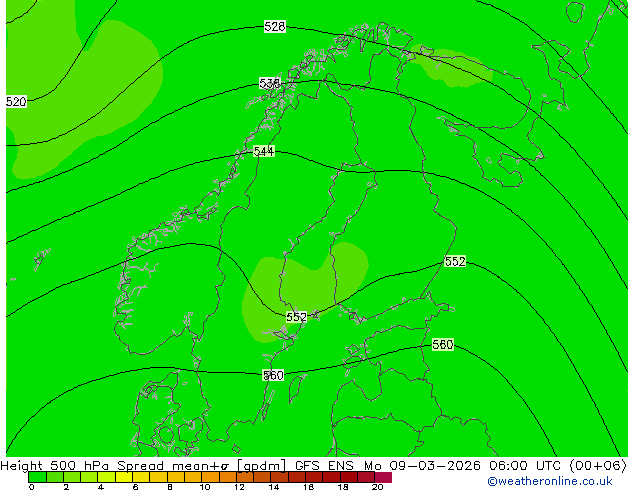The width and height of the screenshot is (634, 490).
Task: Select the 544 contour label
Action: [264, 152]
